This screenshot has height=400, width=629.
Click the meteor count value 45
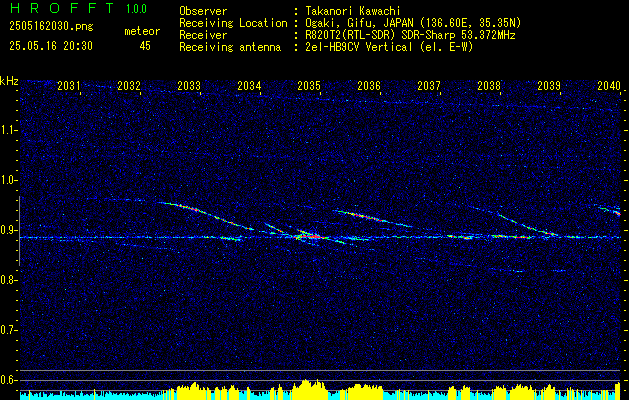point(145,46)
